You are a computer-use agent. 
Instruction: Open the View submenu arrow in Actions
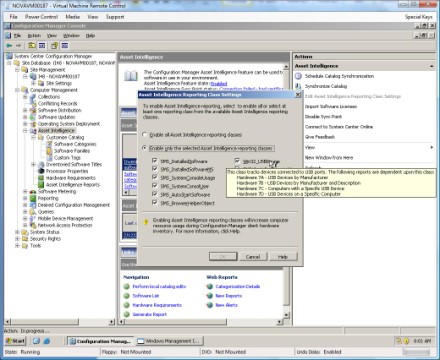tap(432, 147)
